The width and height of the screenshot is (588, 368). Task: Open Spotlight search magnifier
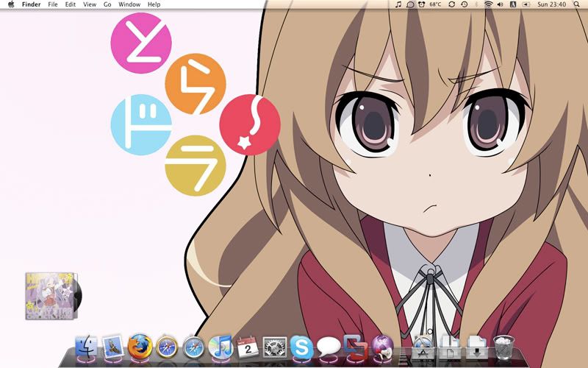point(577,4)
